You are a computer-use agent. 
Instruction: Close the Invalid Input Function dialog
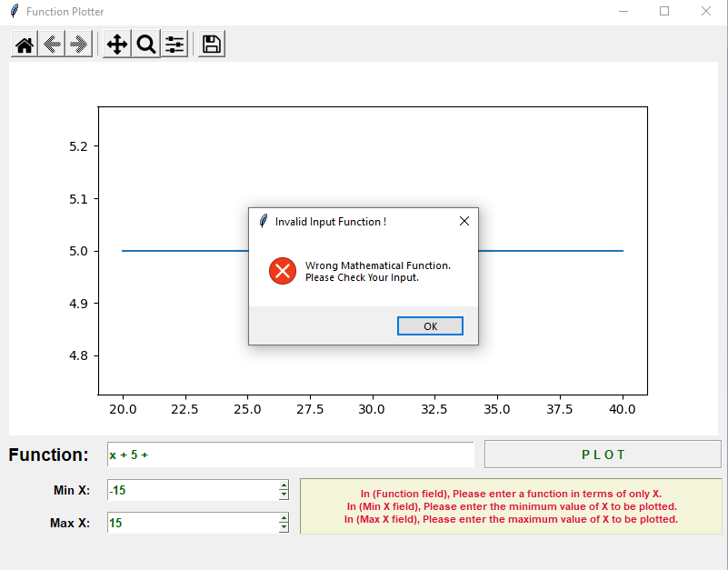[464, 221]
